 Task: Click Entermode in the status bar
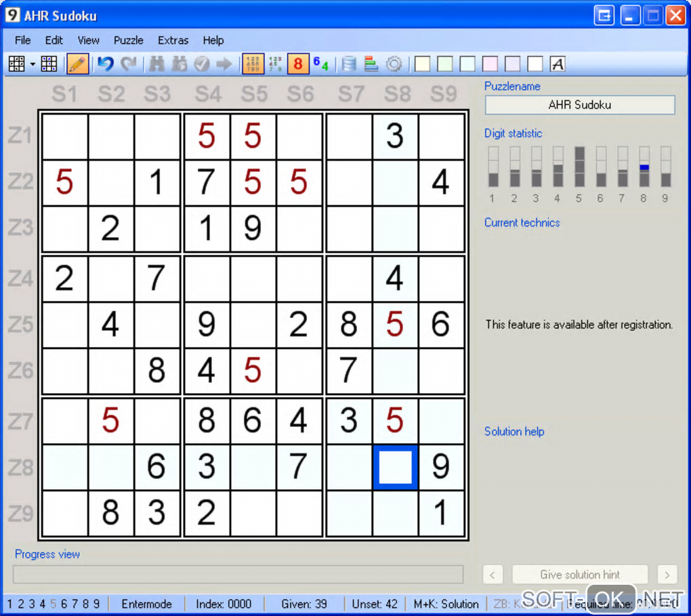[x=146, y=604]
